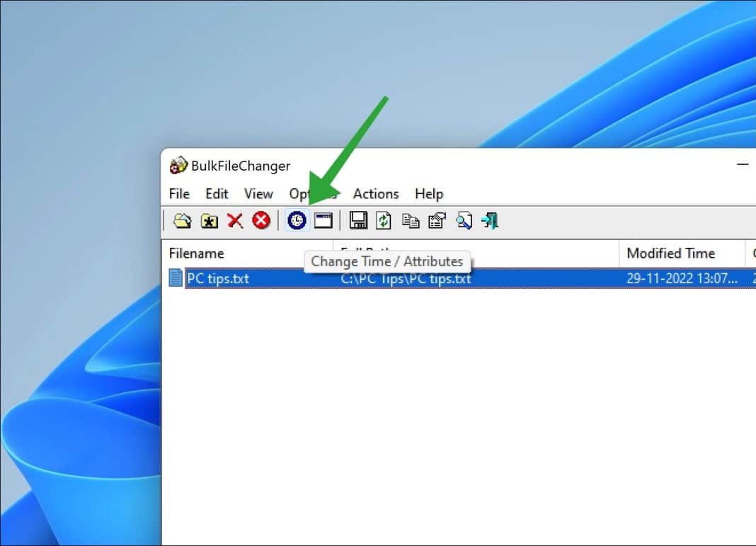Copy the selected items using the copy icon
Screen dimensions: 756x546
(411, 221)
